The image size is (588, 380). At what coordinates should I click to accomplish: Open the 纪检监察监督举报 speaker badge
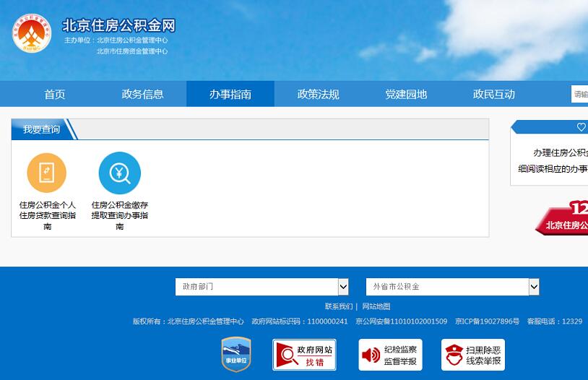tap(390, 355)
